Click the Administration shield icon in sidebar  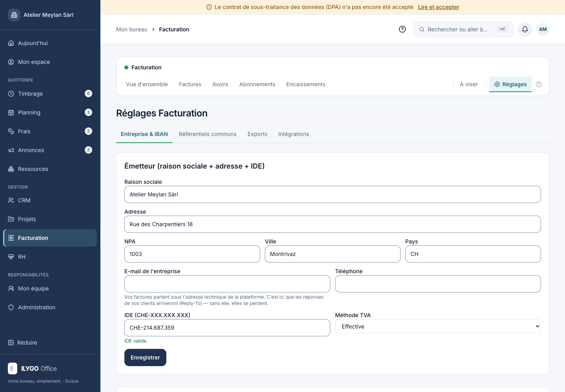(x=11, y=307)
